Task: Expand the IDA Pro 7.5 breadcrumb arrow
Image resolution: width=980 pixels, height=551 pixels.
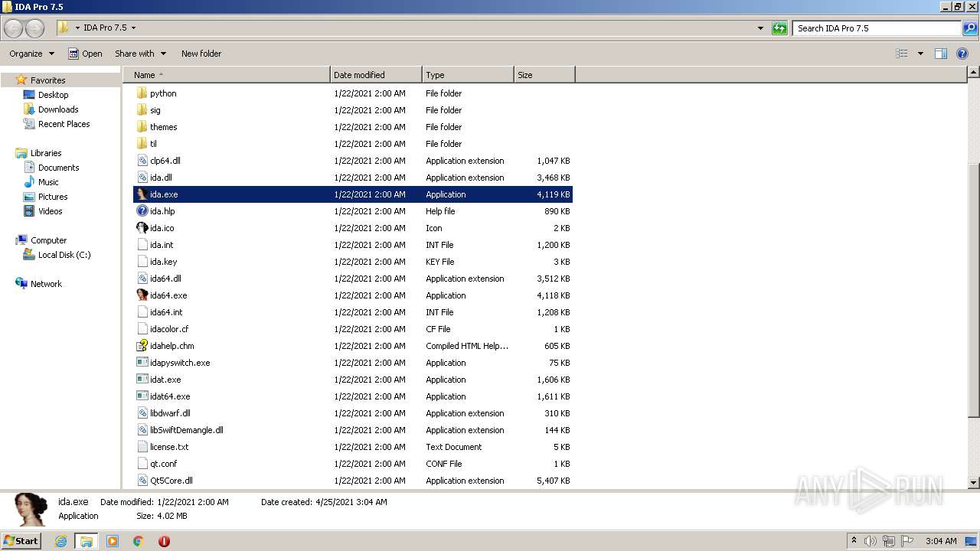Action: pos(133,28)
